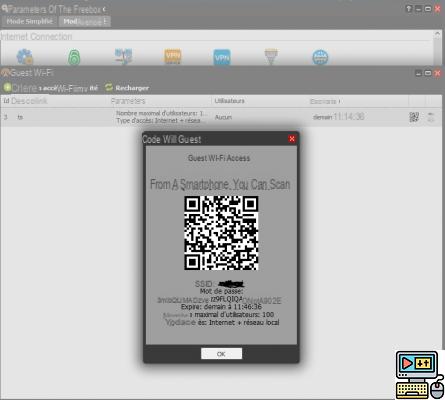Open the blue VPN client icon

click(x=222, y=57)
